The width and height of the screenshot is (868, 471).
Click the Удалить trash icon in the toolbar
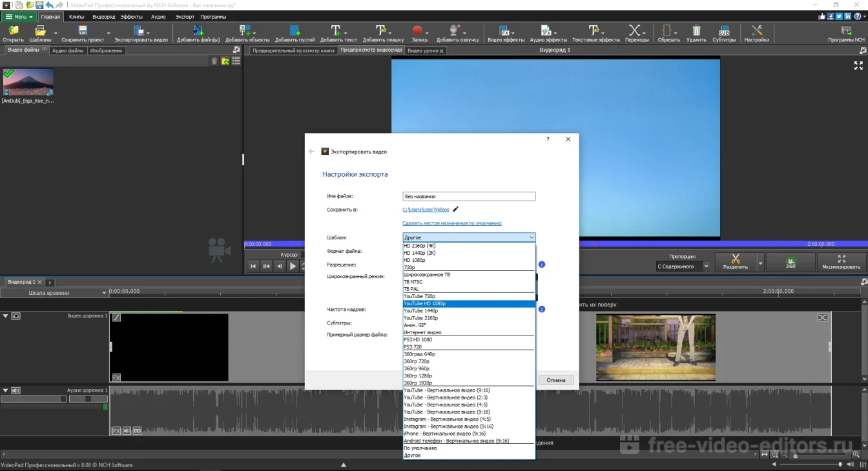tap(696, 30)
